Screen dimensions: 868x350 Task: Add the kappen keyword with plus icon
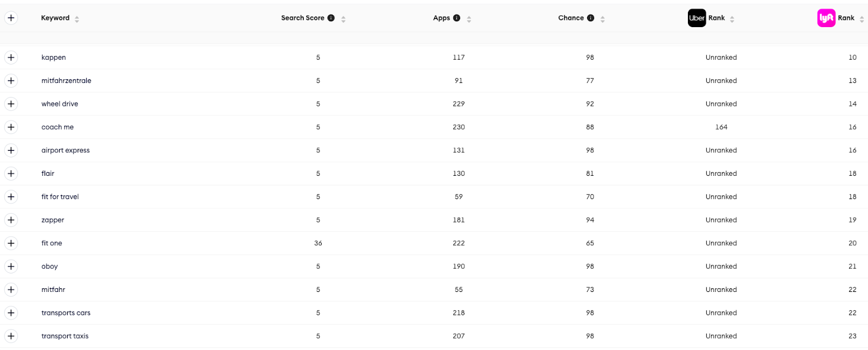11,58
